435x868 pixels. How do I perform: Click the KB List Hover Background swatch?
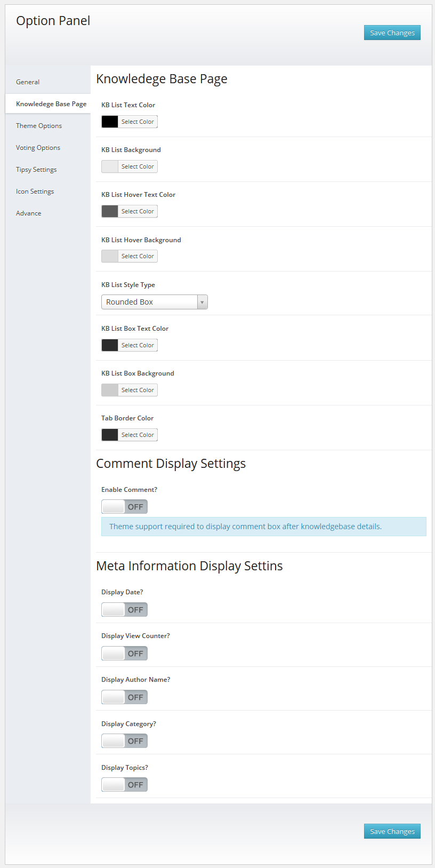click(110, 256)
